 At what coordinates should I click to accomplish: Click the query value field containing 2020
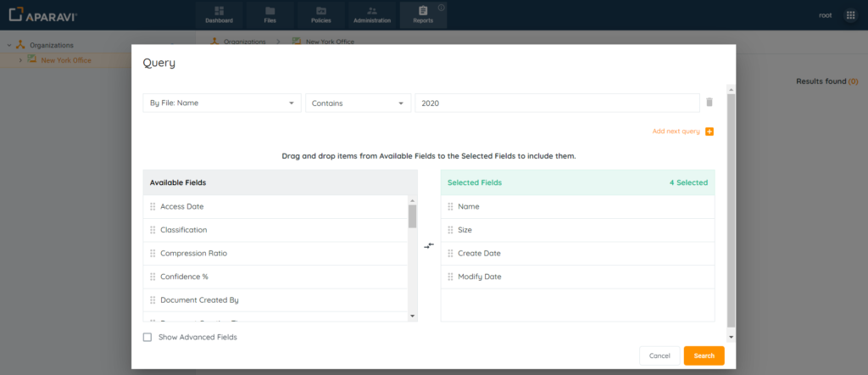[556, 104]
